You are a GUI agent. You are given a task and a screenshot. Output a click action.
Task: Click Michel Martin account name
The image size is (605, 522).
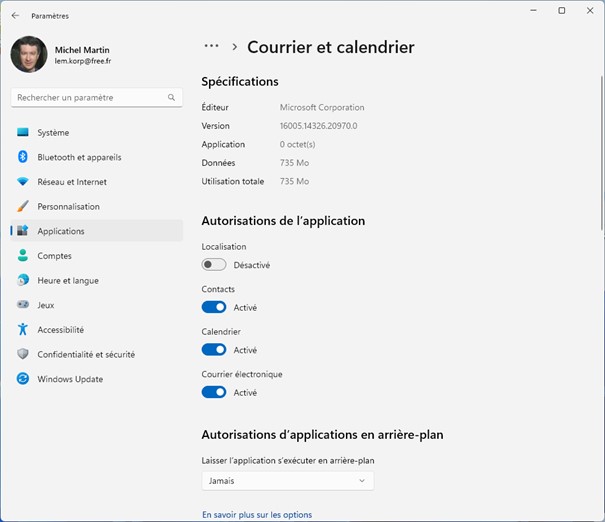tap(82, 50)
